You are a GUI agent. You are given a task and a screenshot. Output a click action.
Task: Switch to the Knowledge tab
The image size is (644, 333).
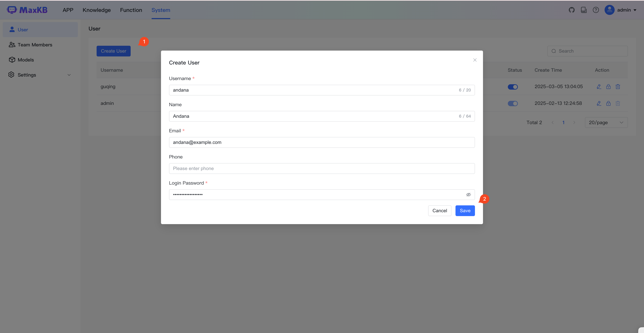[96, 10]
